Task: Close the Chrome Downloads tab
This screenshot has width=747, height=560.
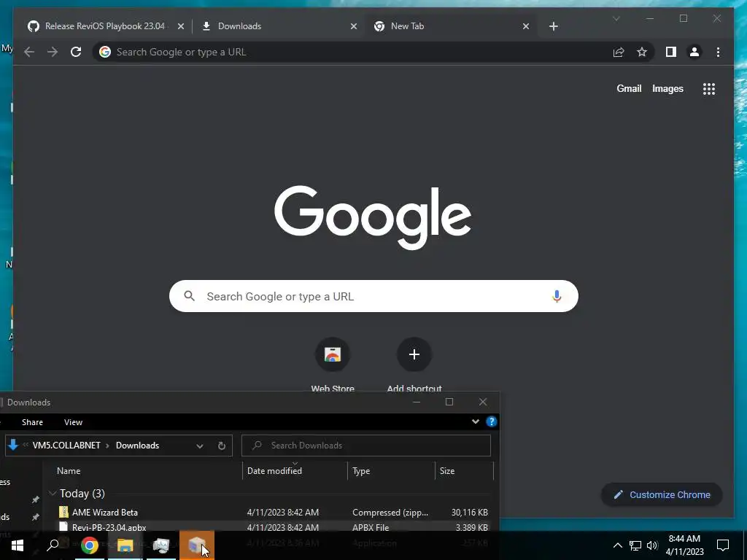Action: [354, 27]
